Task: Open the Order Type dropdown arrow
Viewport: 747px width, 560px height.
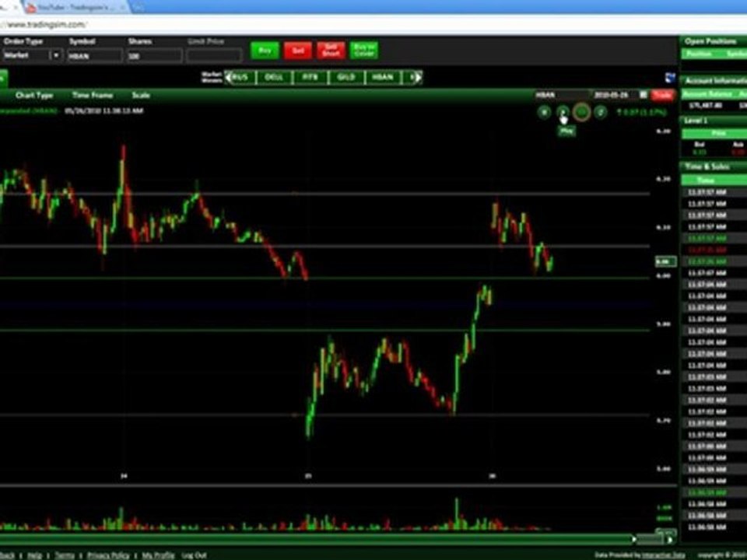Action: click(x=56, y=55)
